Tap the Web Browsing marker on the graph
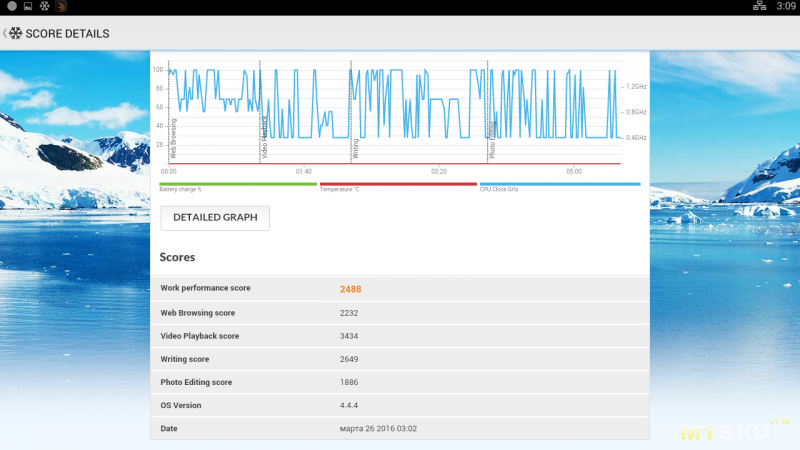Image resolution: width=800 pixels, height=450 pixels. [173, 138]
